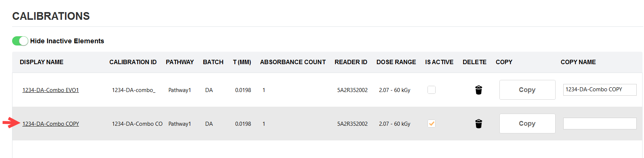Open the 1234-DA-Combo EVO1 calibration link
This screenshot has width=644, height=158.
(51, 90)
